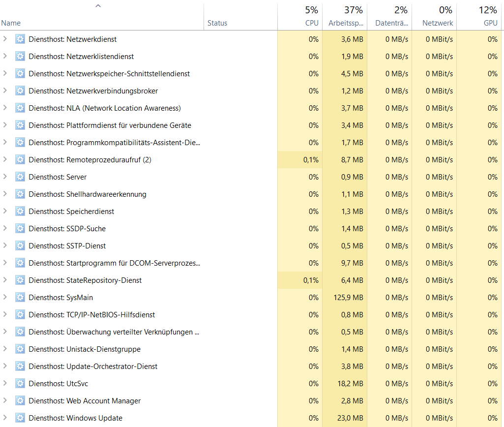Click the Web Account Manager icon

click(20, 401)
